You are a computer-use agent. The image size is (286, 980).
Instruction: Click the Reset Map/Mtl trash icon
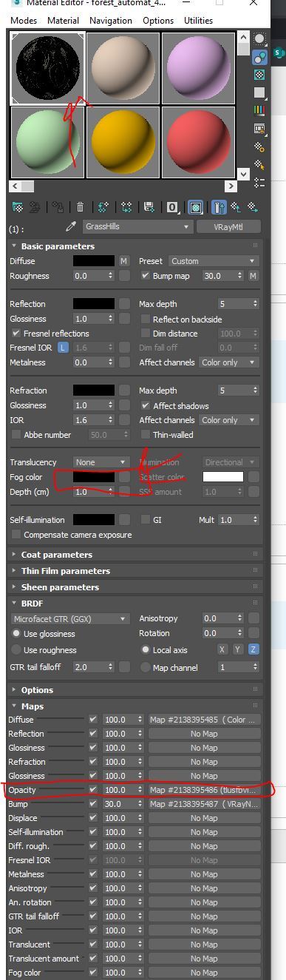[80, 207]
